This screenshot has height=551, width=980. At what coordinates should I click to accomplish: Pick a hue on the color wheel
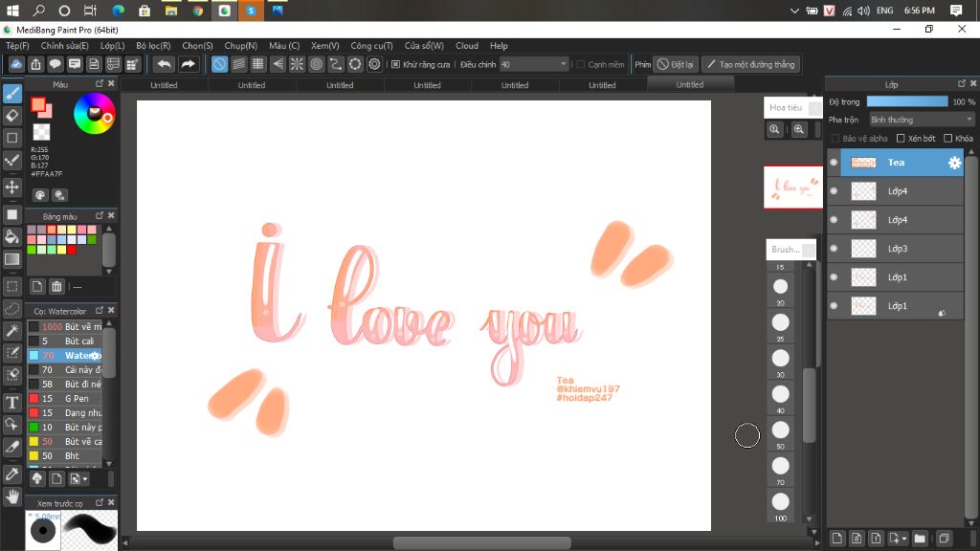click(95, 114)
